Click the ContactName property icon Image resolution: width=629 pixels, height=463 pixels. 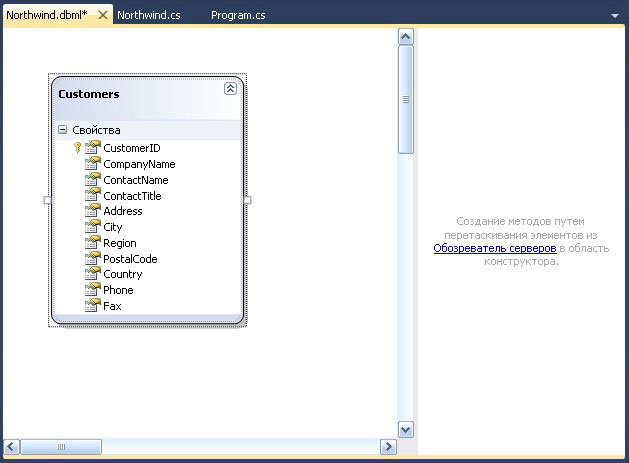pos(93,179)
